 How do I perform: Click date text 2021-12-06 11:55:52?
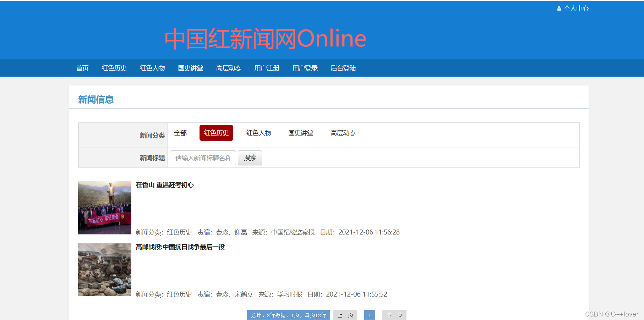coord(356,294)
